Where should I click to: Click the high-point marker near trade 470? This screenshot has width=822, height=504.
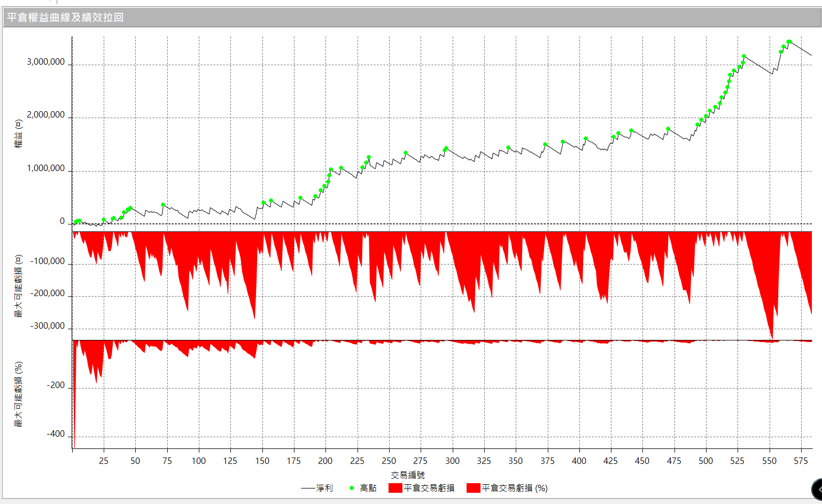(668, 129)
